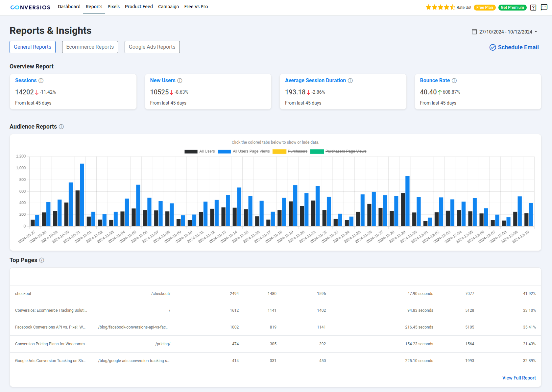Viewport: 552px width, 392px height.
Task: Click the info icon next to Average Session Duration
Action: 350,80
